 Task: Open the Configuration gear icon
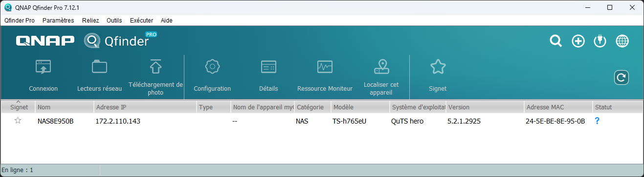coord(212,67)
